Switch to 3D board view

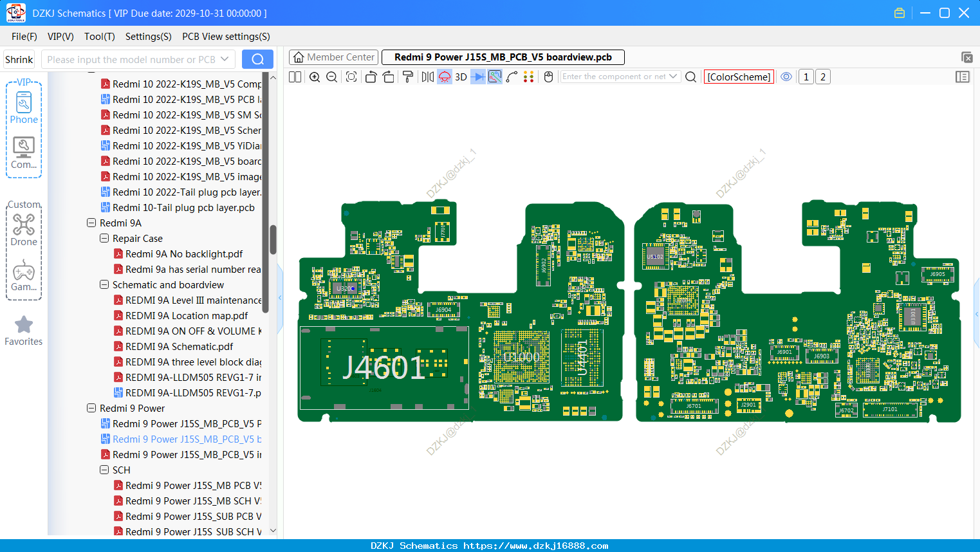tap(461, 77)
